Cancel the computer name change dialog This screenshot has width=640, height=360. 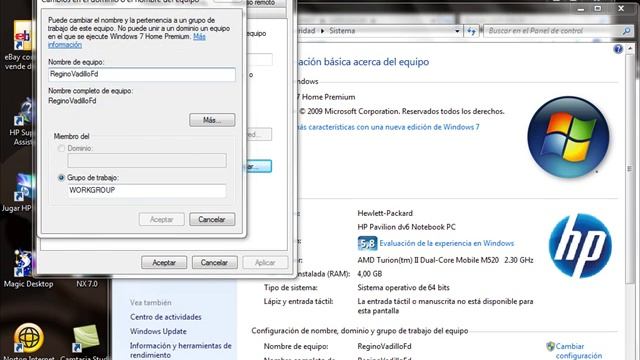212,220
